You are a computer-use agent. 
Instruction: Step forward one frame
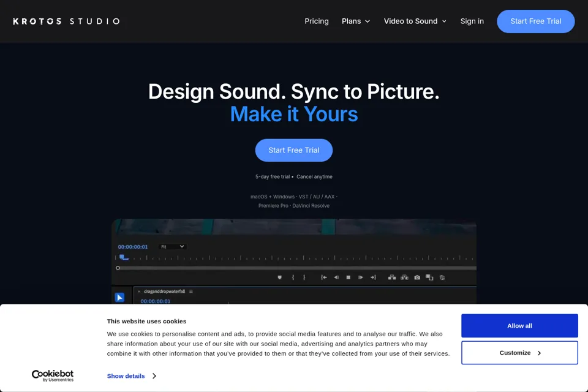360,277
